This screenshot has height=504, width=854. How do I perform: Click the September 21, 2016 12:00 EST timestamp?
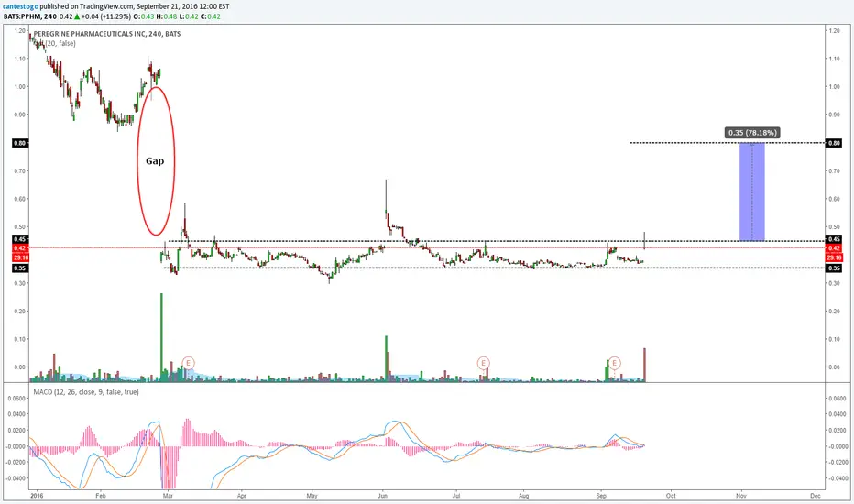[182, 6]
